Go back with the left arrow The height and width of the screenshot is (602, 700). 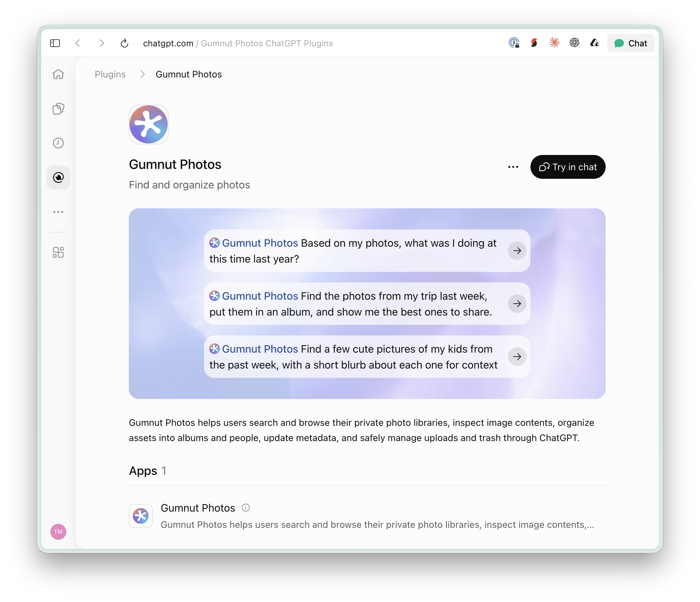pos(78,43)
